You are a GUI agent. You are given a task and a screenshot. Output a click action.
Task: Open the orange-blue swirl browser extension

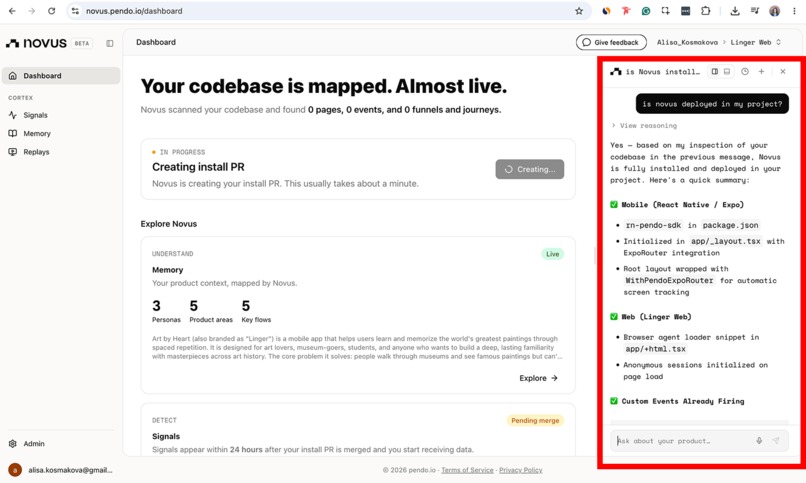(607, 11)
